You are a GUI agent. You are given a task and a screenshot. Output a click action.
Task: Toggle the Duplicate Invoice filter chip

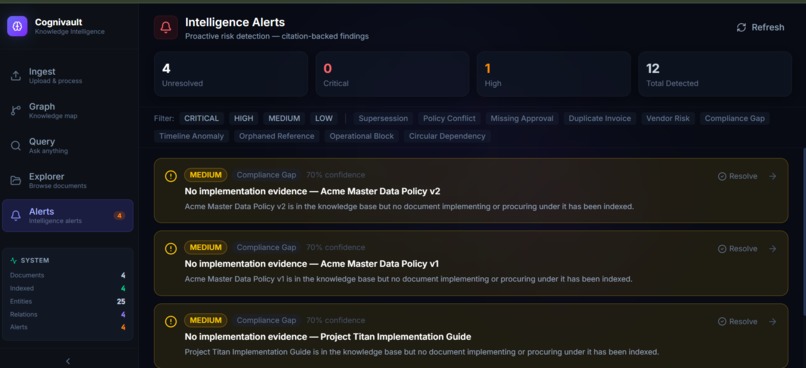[599, 118]
